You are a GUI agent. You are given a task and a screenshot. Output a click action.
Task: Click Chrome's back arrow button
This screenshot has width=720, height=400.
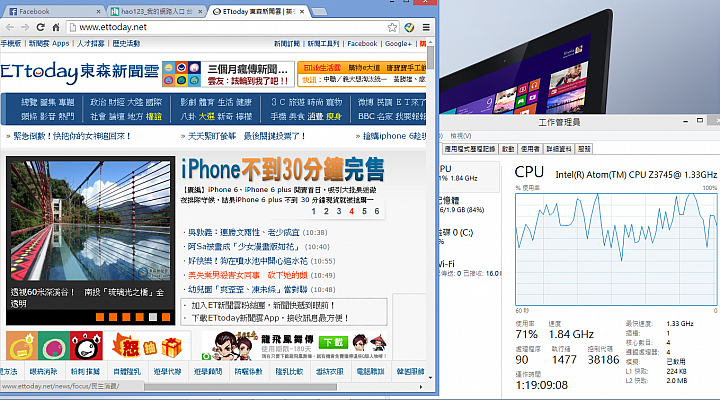[x=10, y=28]
